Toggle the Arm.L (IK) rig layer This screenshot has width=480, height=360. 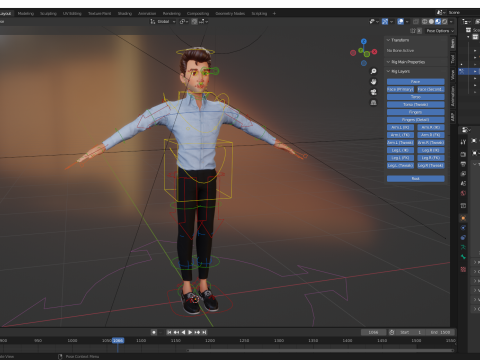400,127
